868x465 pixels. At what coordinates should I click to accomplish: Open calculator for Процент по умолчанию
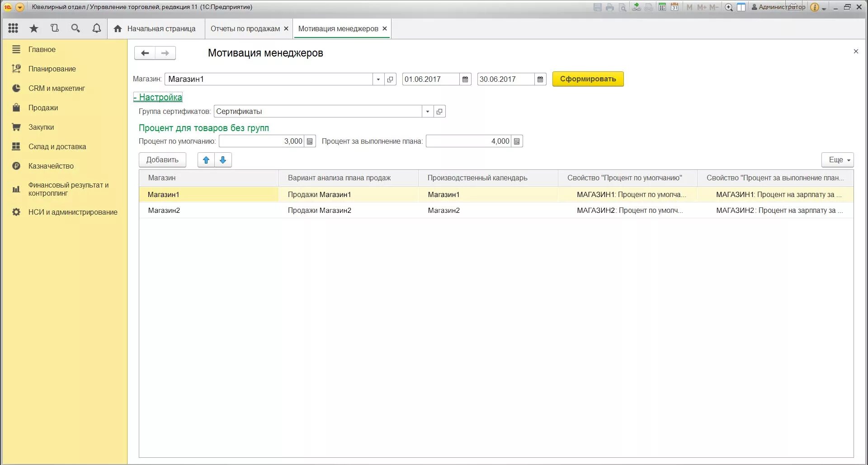[x=310, y=141]
